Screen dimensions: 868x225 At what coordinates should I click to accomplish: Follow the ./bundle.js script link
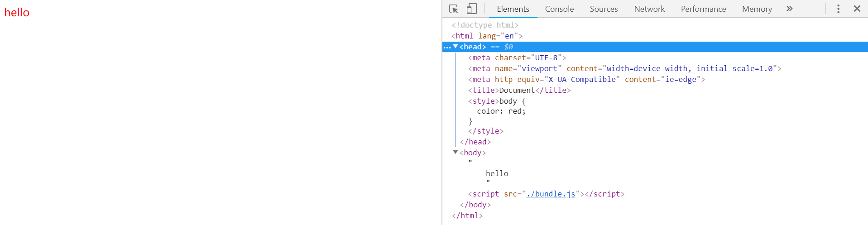click(551, 194)
